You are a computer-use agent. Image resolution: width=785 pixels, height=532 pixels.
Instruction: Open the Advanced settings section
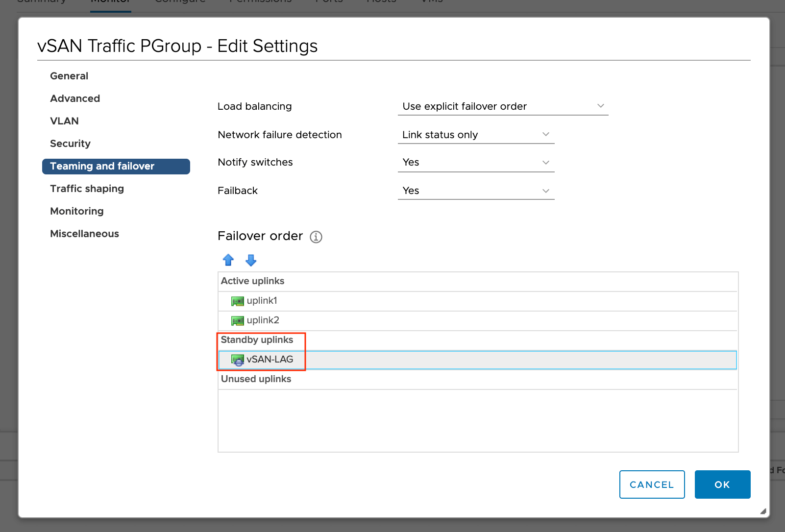pyautogui.click(x=75, y=98)
